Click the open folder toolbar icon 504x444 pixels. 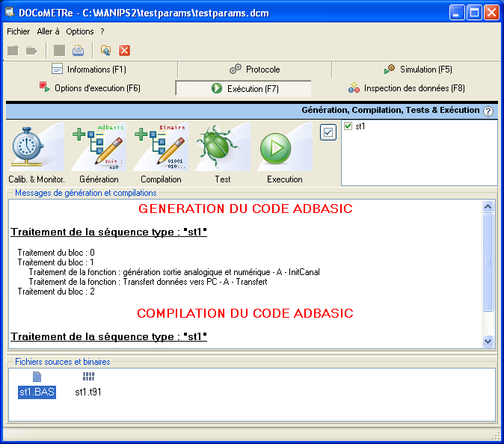(x=32, y=50)
